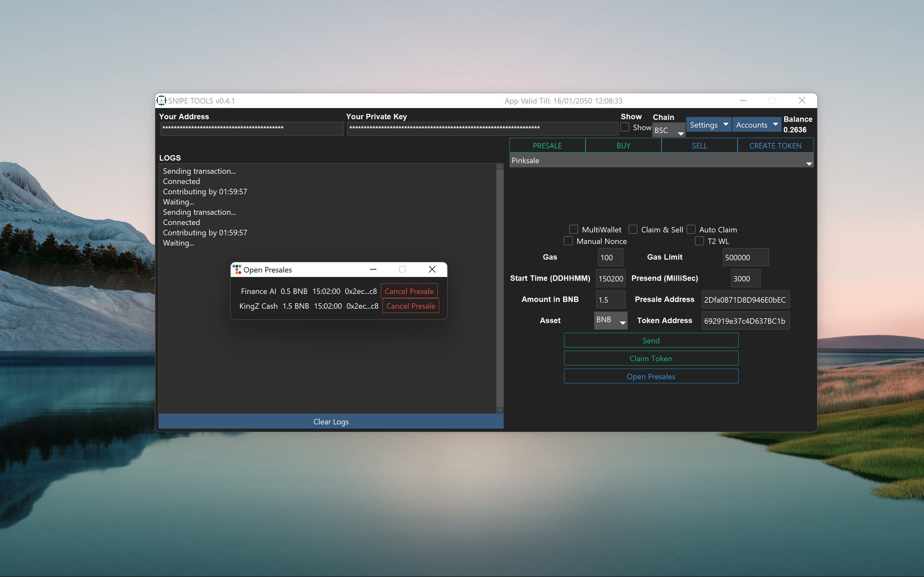Cancel the KingZ Cash presale
Screen dimensions: 924x577
pos(410,306)
